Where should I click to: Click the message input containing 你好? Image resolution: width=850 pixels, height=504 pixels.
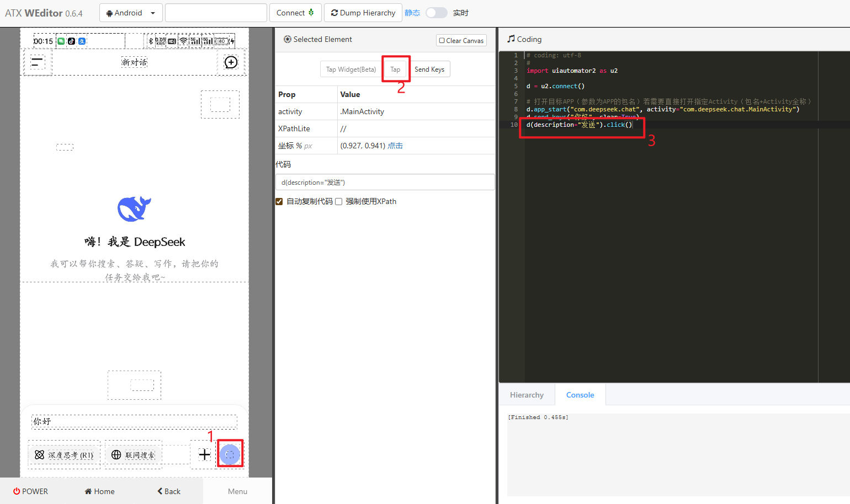(x=134, y=421)
